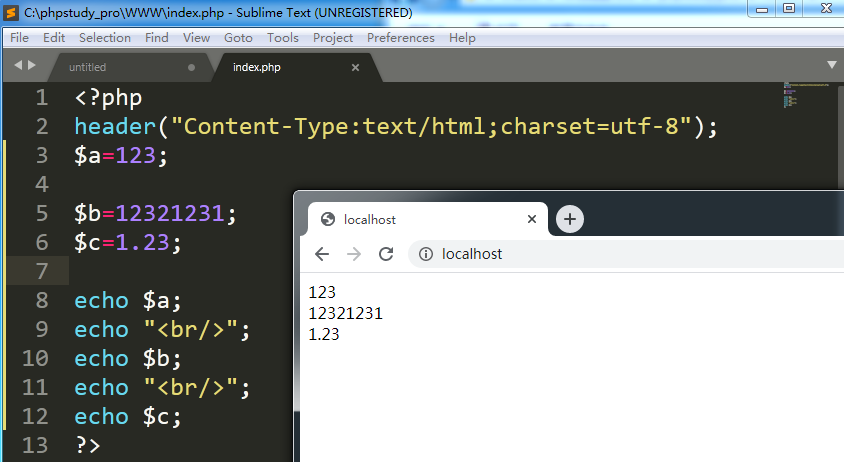Open the Find menu
Viewport: 844px width, 462px height.
click(x=157, y=38)
